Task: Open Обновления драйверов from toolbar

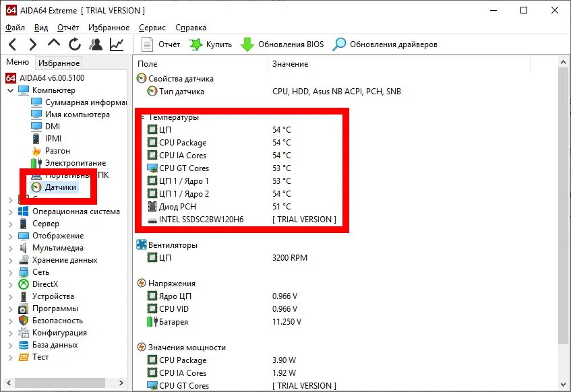Action: [x=385, y=44]
